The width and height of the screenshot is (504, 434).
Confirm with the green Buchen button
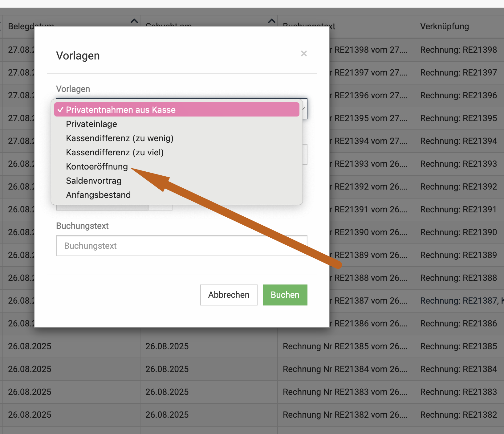[285, 295]
